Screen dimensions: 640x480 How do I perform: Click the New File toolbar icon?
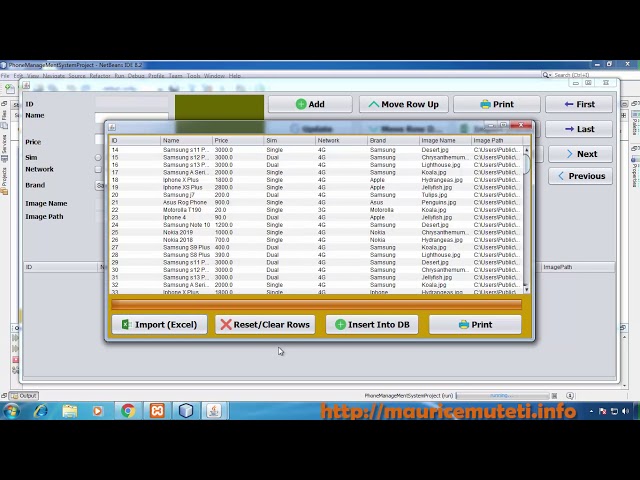pos(10,88)
